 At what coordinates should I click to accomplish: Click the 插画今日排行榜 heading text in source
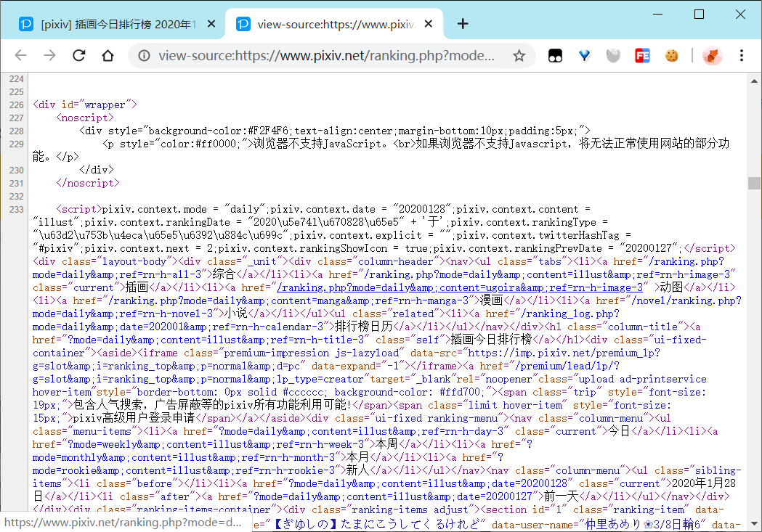(491, 340)
